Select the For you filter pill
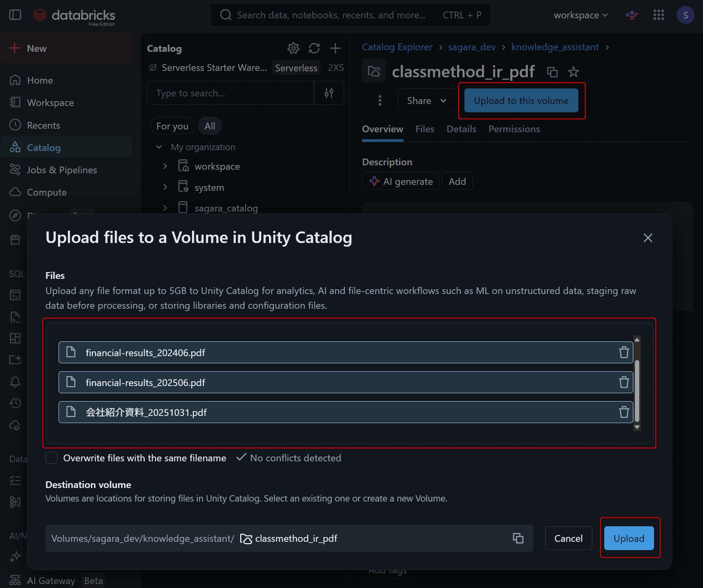The height and width of the screenshot is (588, 703). [x=172, y=126]
